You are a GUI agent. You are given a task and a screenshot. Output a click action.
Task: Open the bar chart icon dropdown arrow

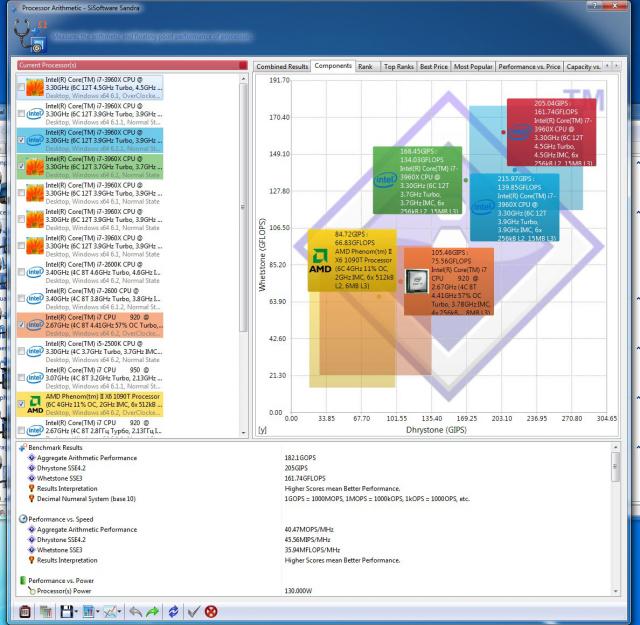pos(98,612)
